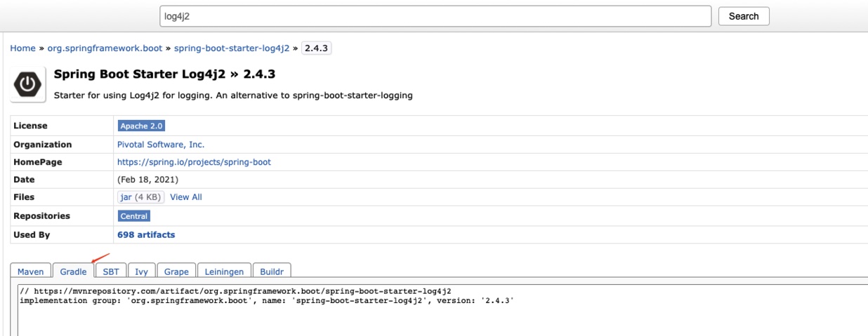Click the 2.4.3 version breadcrumb box
Image resolution: width=868 pixels, height=336 pixels.
[317, 48]
